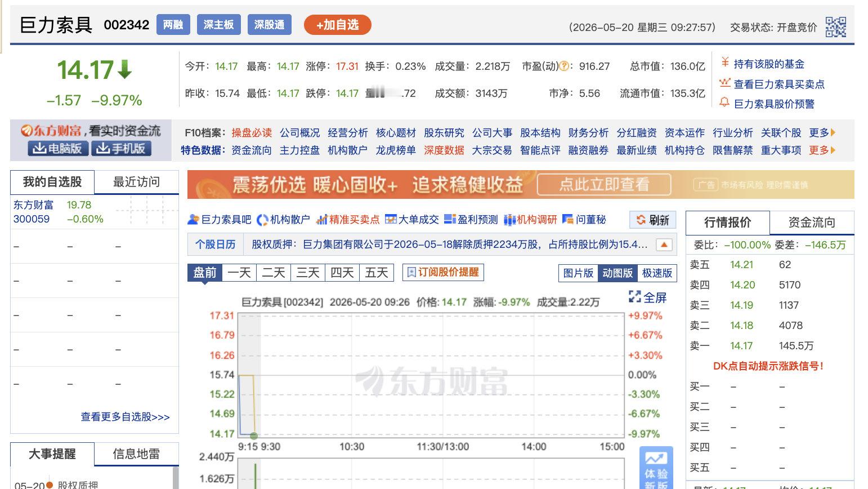Open the 公司概况 link
The width and height of the screenshot is (868, 489).
click(299, 133)
